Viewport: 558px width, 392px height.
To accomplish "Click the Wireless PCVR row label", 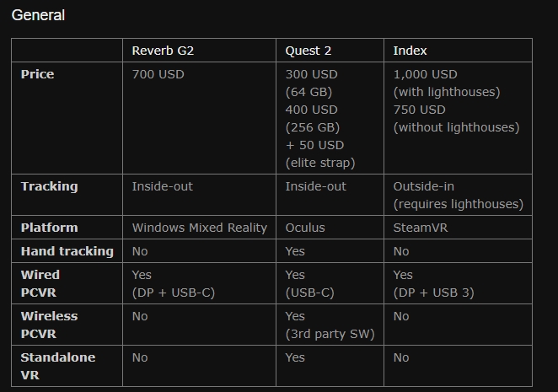I will pos(49,325).
